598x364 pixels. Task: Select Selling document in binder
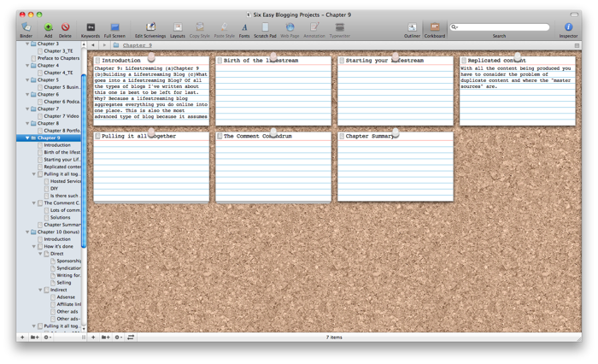pyautogui.click(x=64, y=283)
